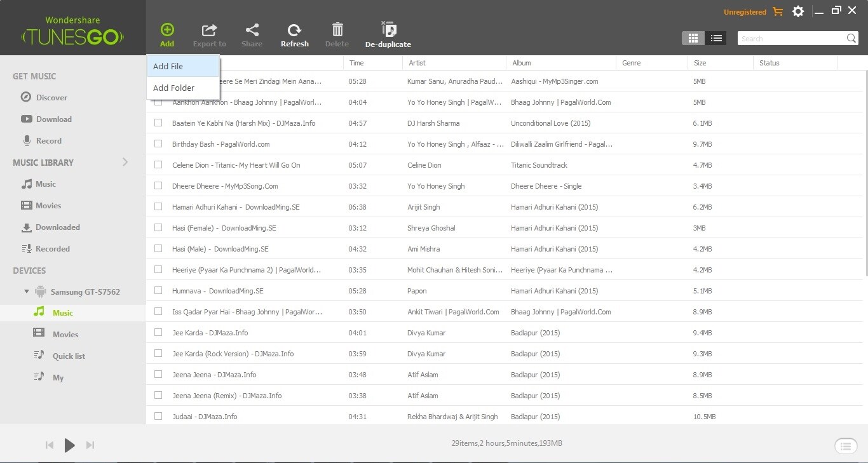This screenshot has width=868, height=463.
Task: Check Celene Dion Titanic song
Action: coord(158,164)
